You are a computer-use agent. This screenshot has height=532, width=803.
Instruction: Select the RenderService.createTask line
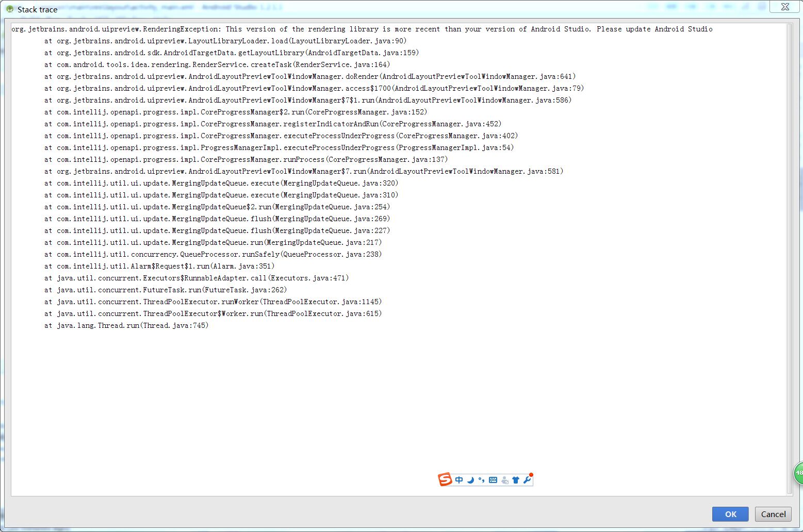click(217, 64)
